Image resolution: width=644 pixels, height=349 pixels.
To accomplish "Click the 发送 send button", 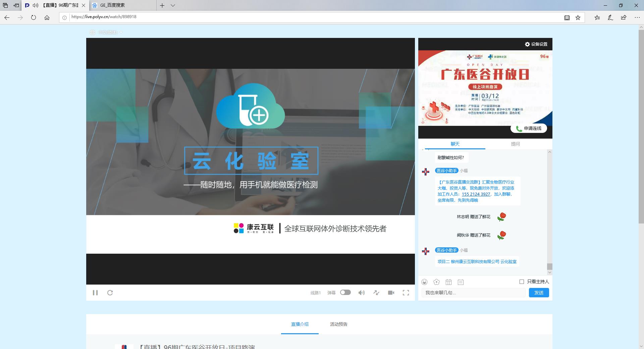I will pyautogui.click(x=539, y=293).
